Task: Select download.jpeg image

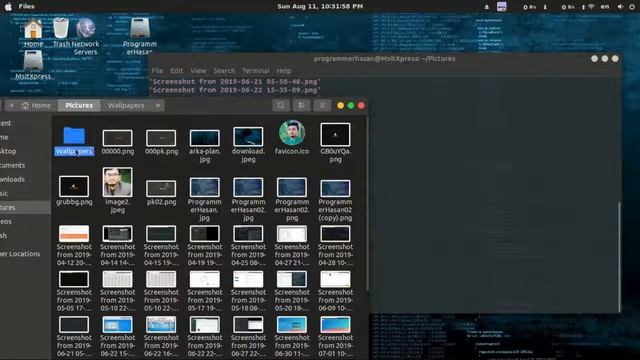Action: [x=248, y=136]
